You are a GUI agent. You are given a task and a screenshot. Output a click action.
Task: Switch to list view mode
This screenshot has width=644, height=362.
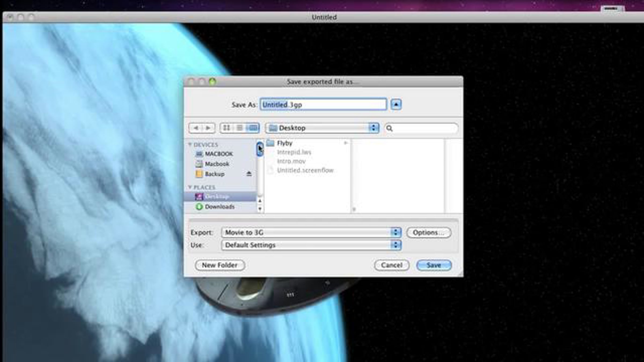(239, 128)
